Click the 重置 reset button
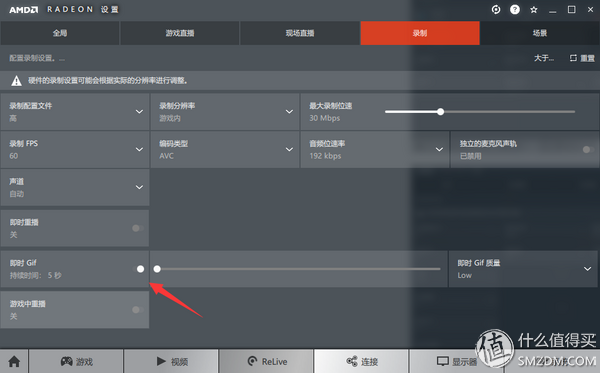 (582, 58)
